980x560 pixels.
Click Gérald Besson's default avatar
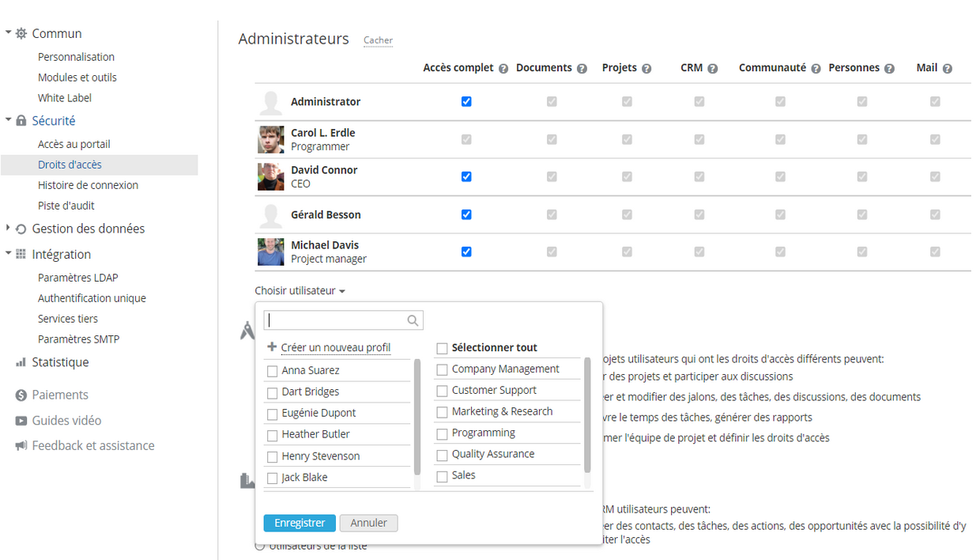271,215
